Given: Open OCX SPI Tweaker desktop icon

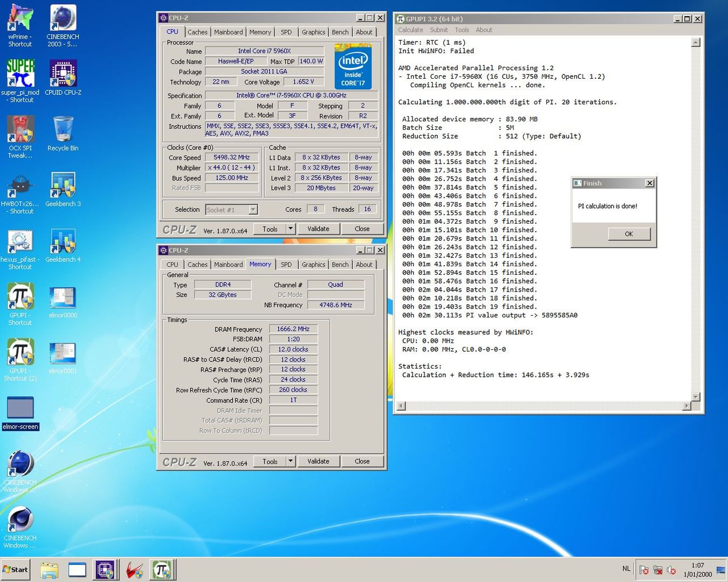Looking at the screenshot, I should 20,137.
